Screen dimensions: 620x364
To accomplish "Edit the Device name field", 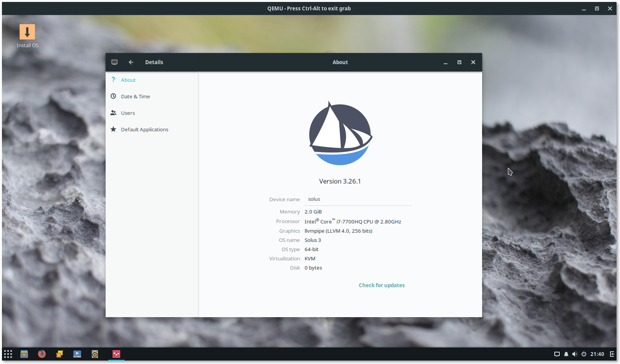I will [358, 199].
